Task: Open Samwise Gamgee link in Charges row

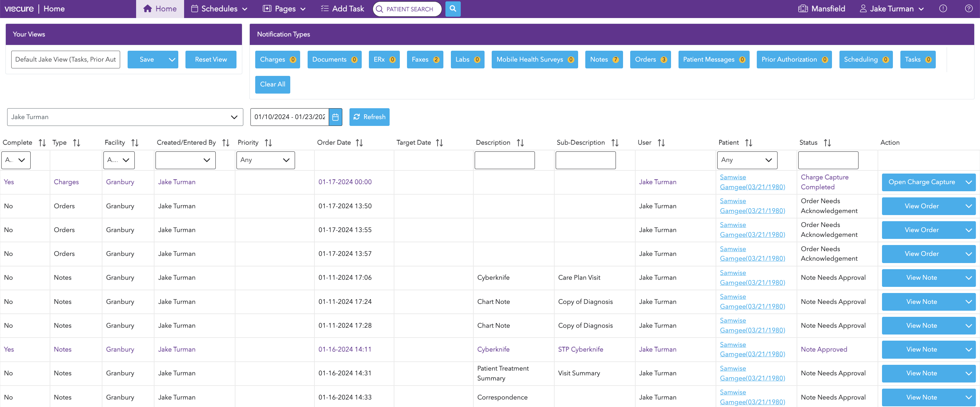Action: click(752, 182)
